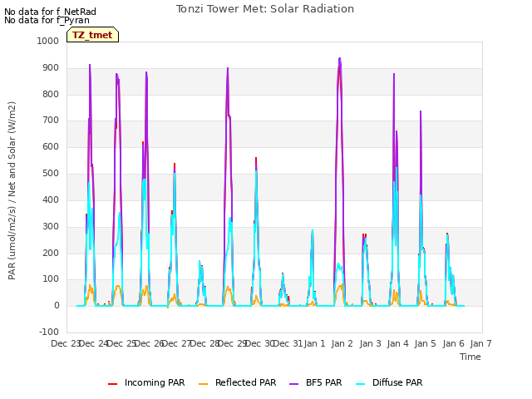Click y-axis tick label 900

51,68
